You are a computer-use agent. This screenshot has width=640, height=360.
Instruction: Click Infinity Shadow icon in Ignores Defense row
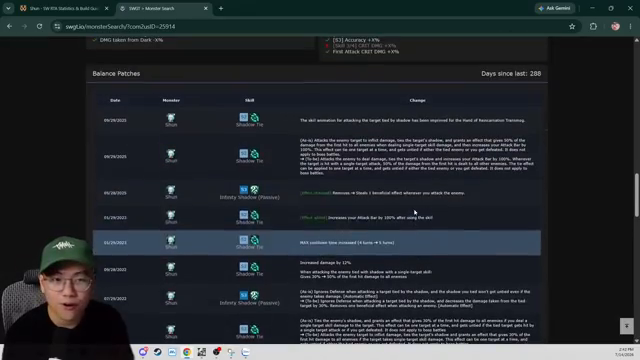[255, 296]
